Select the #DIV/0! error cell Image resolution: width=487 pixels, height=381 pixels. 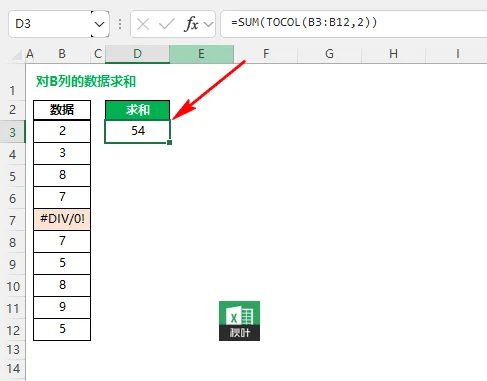click(62, 219)
